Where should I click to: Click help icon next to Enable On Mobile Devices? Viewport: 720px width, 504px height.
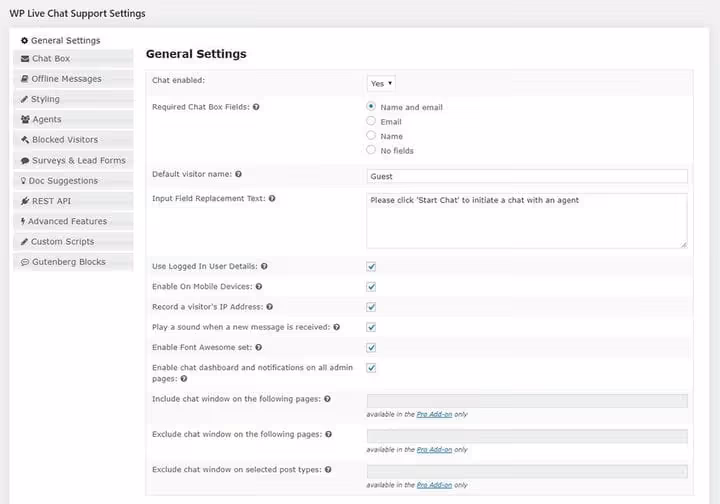click(x=259, y=286)
